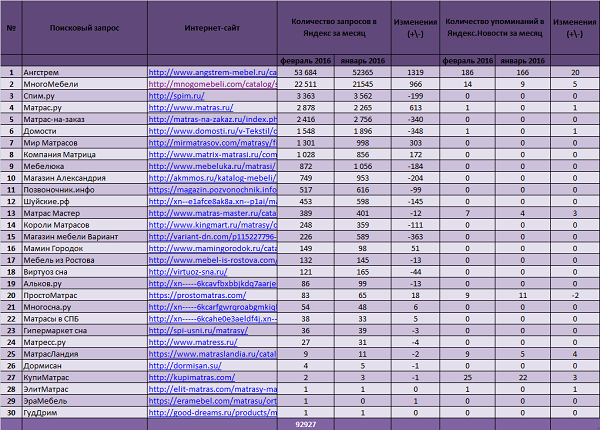Select the 'Многосна.ру' cell

point(85,307)
